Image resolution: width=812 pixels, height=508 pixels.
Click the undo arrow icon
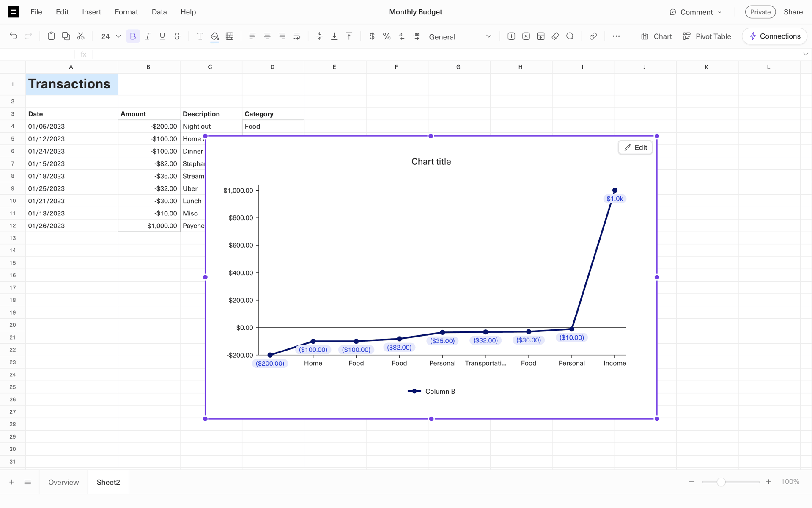14,36
